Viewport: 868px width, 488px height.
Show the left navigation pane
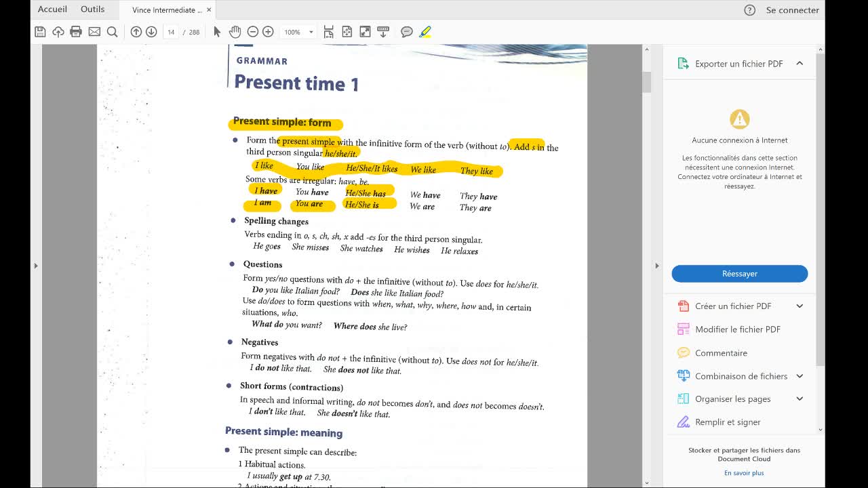(36, 266)
